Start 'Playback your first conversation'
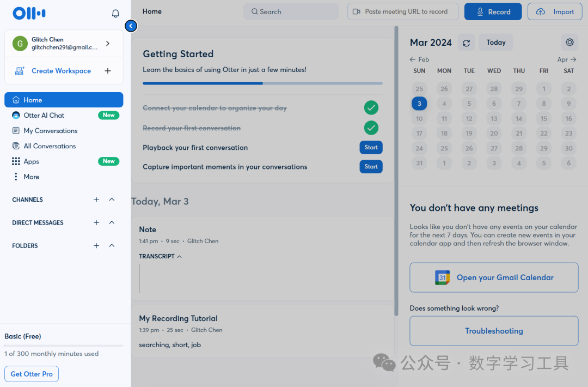 coord(371,148)
